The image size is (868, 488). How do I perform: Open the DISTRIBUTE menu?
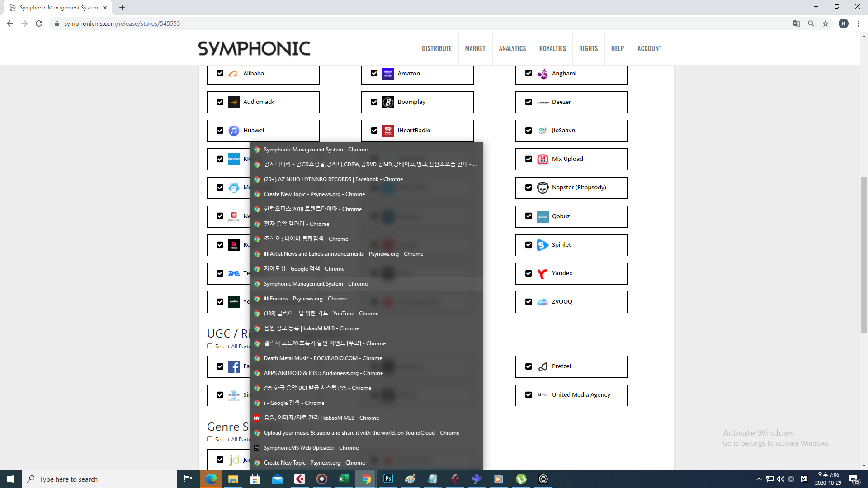437,48
